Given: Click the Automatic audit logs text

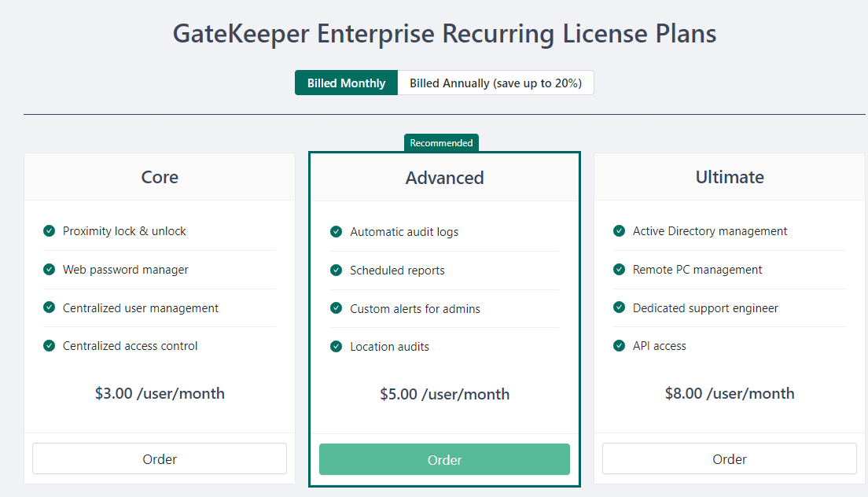Looking at the screenshot, I should coord(404,232).
